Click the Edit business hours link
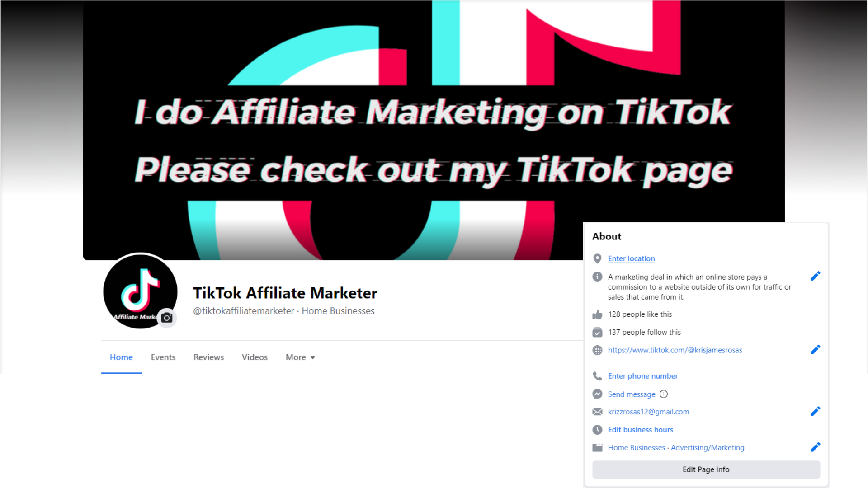Image resolution: width=868 pixels, height=488 pixels. pos(640,430)
